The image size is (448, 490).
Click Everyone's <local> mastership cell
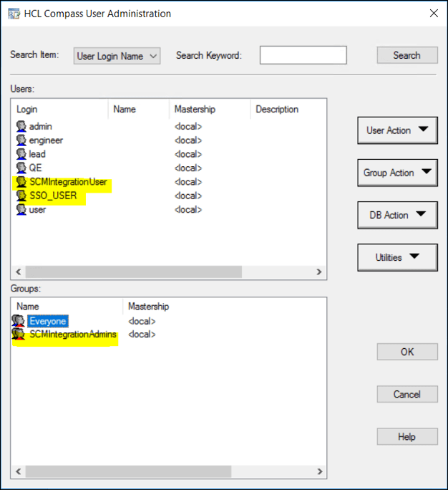point(142,321)
